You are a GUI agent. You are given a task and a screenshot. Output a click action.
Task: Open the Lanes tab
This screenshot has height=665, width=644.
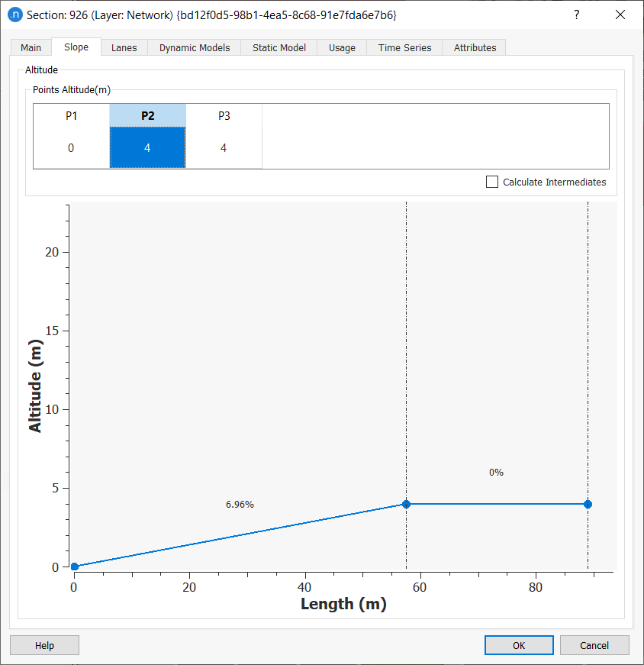point(124,47)
